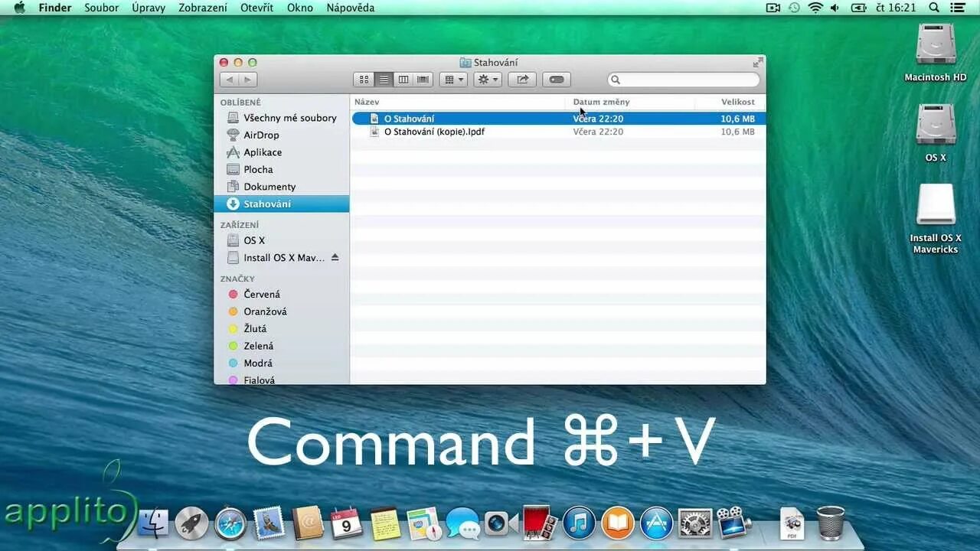Screen dimensions: 980x551
Task: Switch Finder to list view
Action: coord(384,80)
